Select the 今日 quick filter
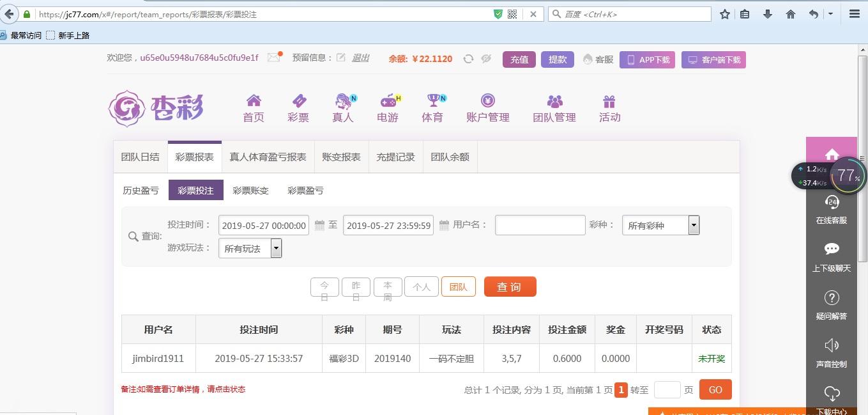 pyautogui.click(x=324, y=287)
